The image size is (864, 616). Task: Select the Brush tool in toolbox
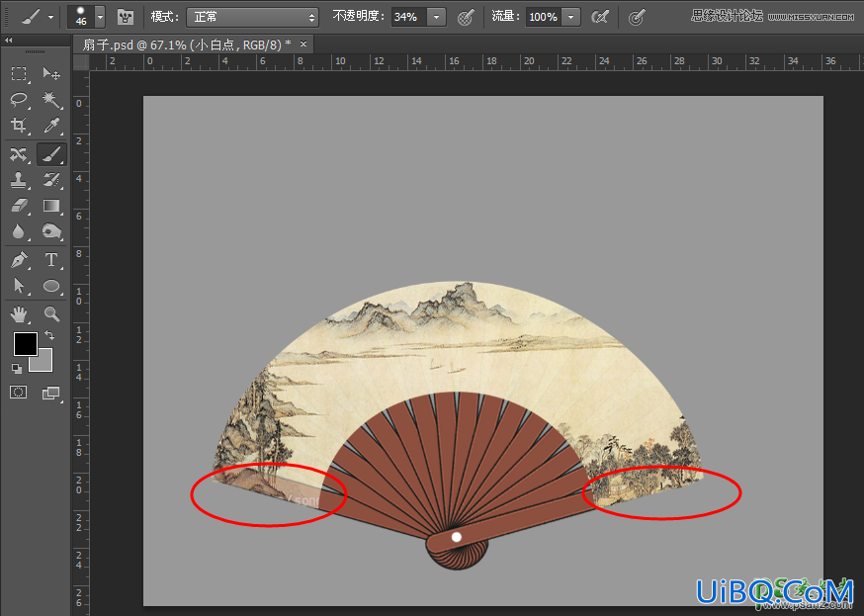click(x=51, y=155)
